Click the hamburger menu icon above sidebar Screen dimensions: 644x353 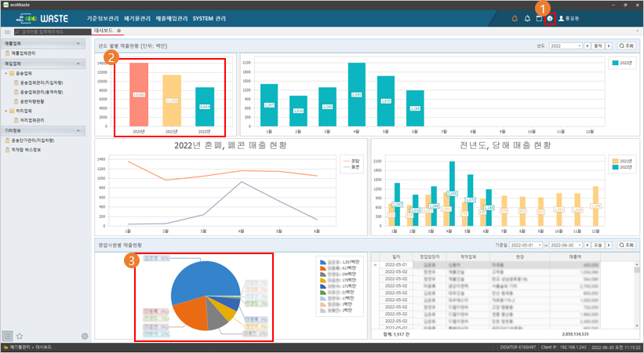pyautogui.click(x=7, y=32)
